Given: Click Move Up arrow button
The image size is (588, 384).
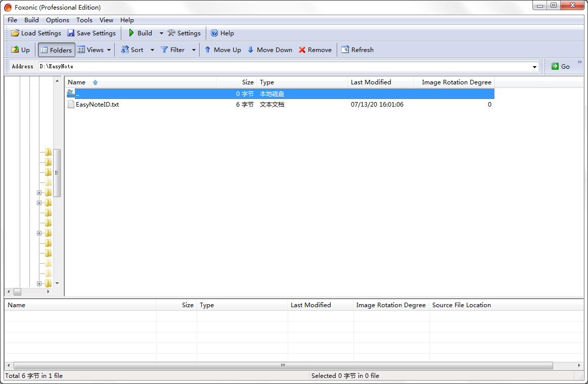Looking at the screenshot, I should click(223, 50).
